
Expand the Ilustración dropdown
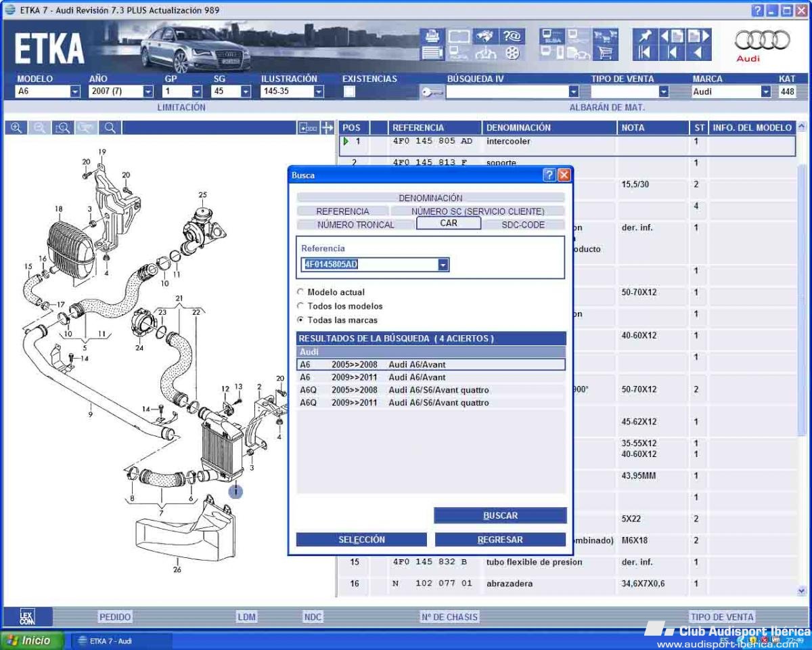click(x=319, y=91)
